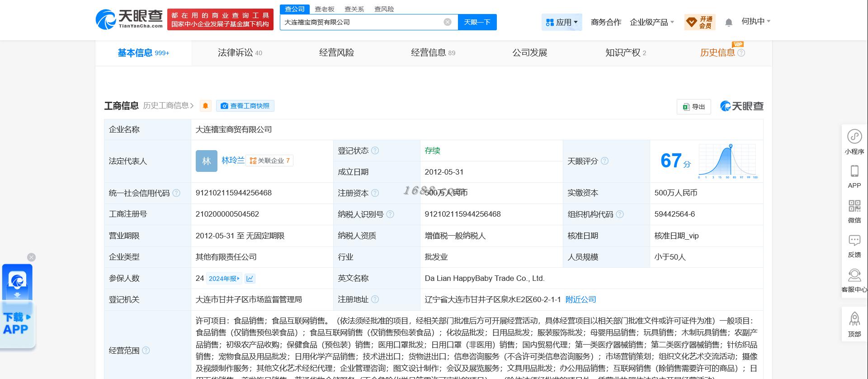This screenshot has width=868, height=379.
Task: Click the 大连市甘井子区市场监督管理局 registration authority
Action: pyautogui.click(x=249, y=299)
